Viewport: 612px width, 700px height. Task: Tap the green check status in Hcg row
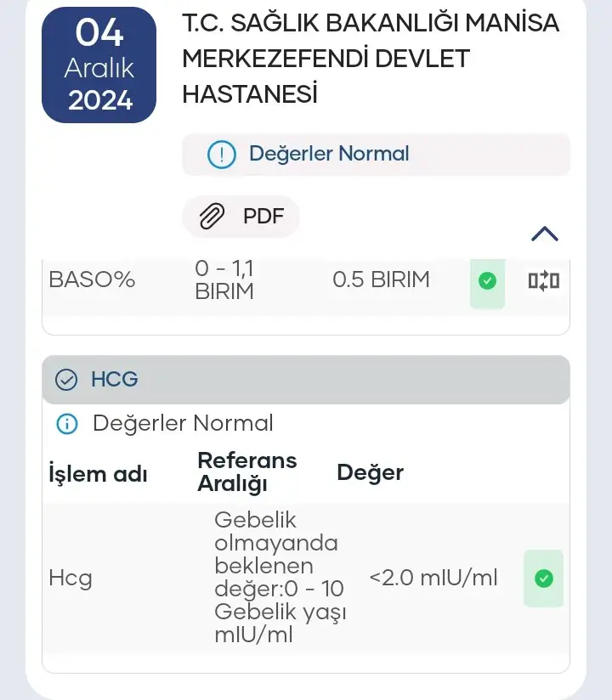point(543,579)
